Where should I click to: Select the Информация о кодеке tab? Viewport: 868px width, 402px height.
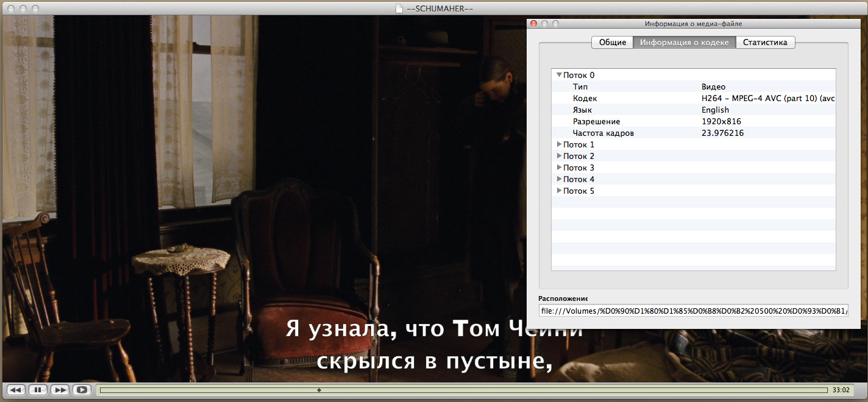tap(684, 42)
